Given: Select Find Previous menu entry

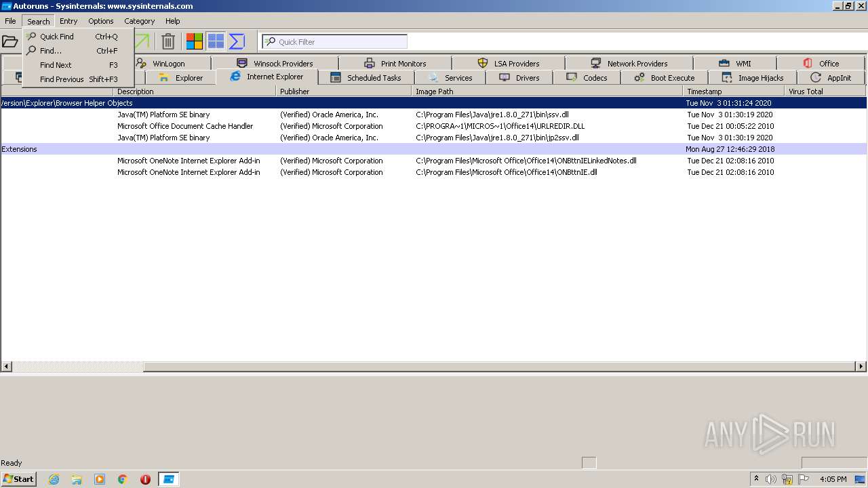Looking at the screenshot, I should click(79, 79).
